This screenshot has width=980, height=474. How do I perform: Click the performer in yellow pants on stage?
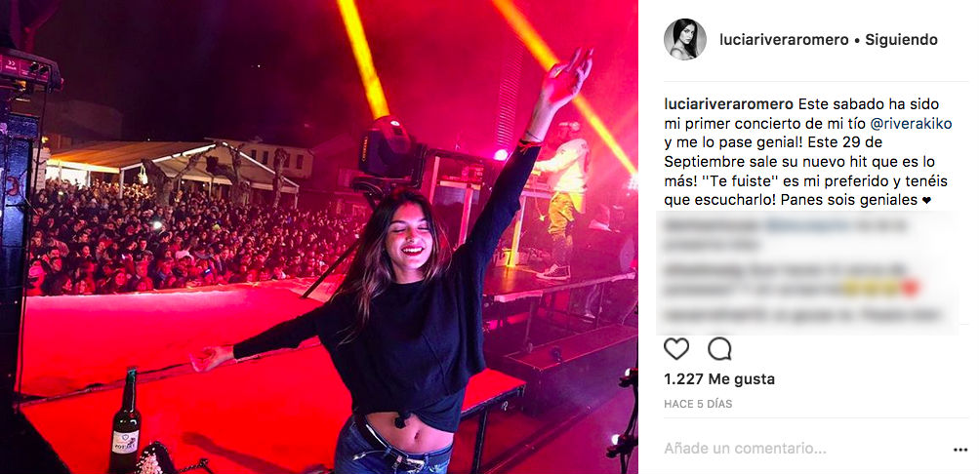(562, 200)
